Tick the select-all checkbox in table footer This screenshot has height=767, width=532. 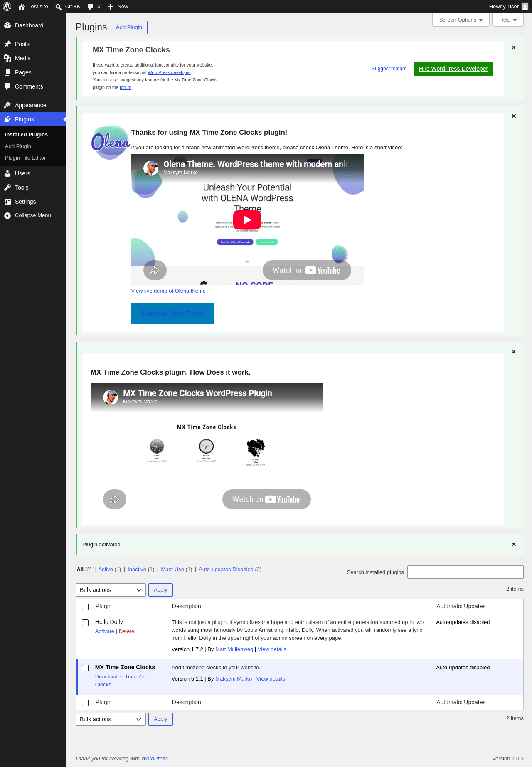tap(85, 703)
